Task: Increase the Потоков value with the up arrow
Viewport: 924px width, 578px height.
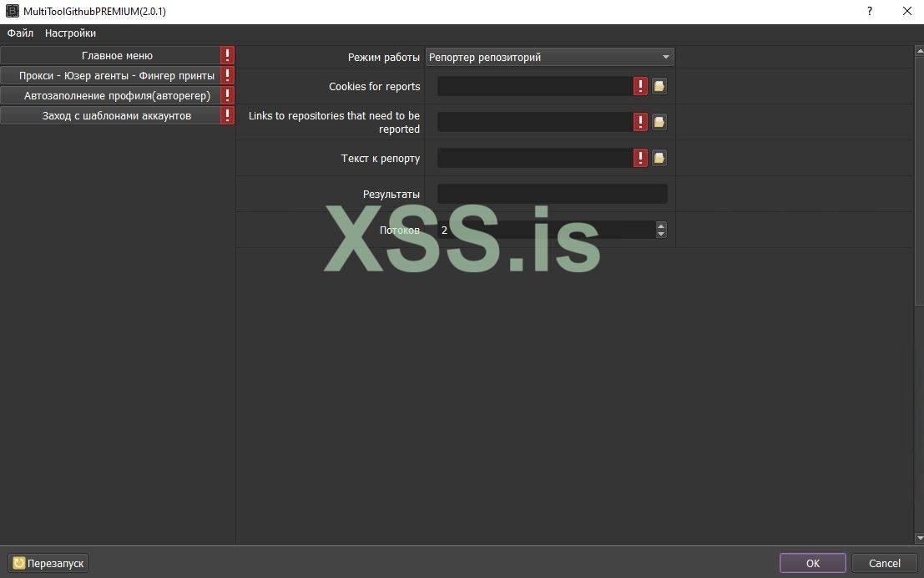Action: (661, 226)
